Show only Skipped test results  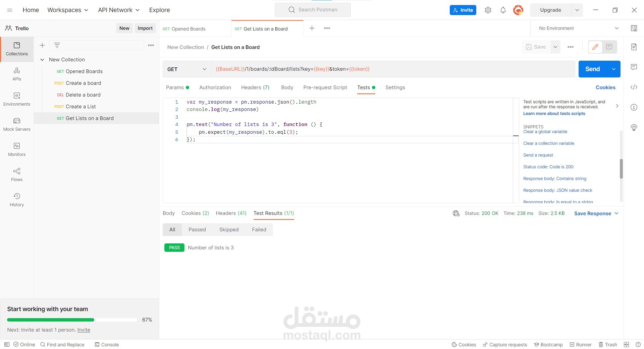click(229, 230)
